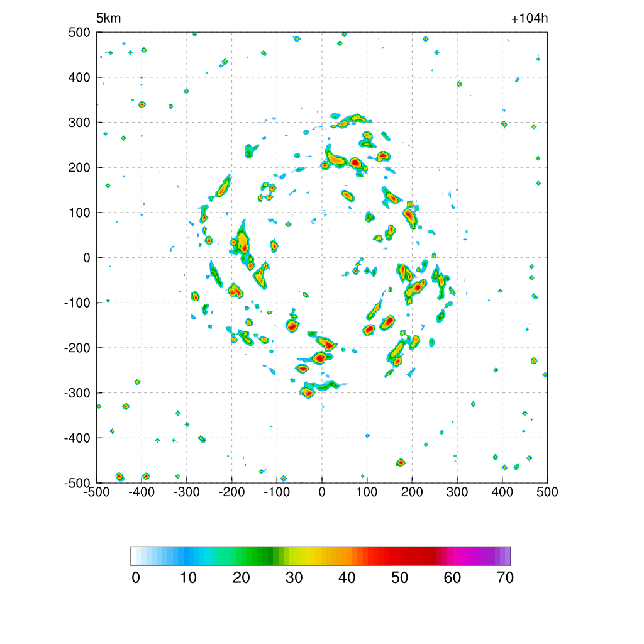
Task: Click the colorbar label '40'
Action: pos(347,578)
